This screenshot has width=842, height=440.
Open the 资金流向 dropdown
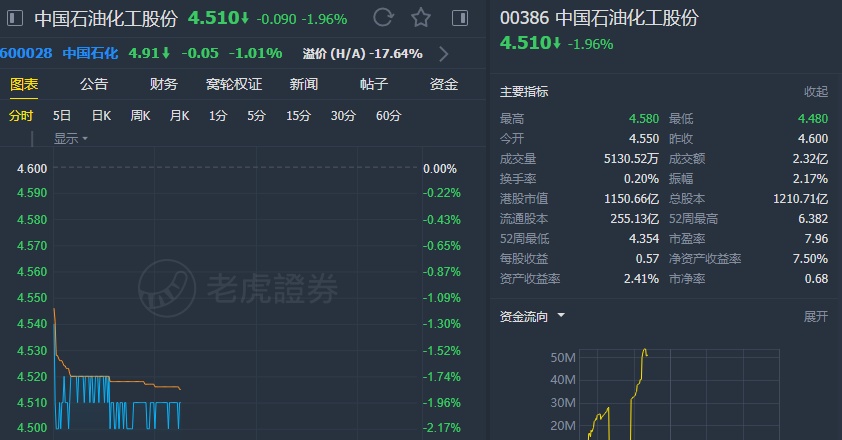532,316
